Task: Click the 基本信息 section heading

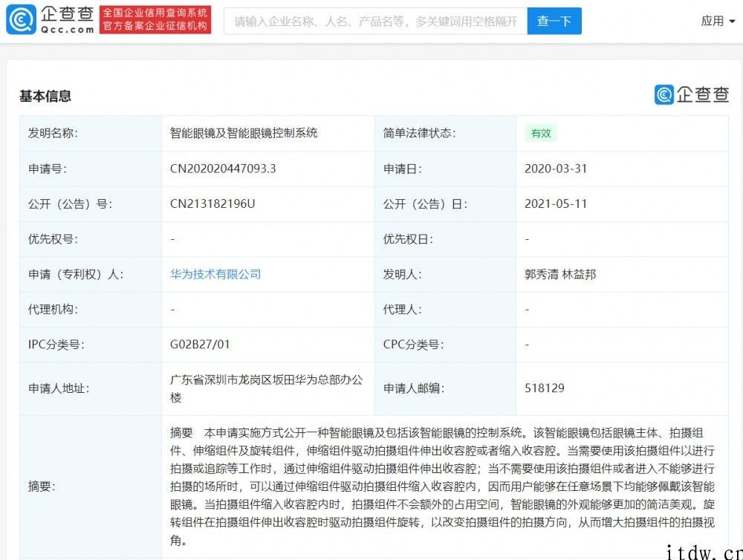Action: (45, 96)
